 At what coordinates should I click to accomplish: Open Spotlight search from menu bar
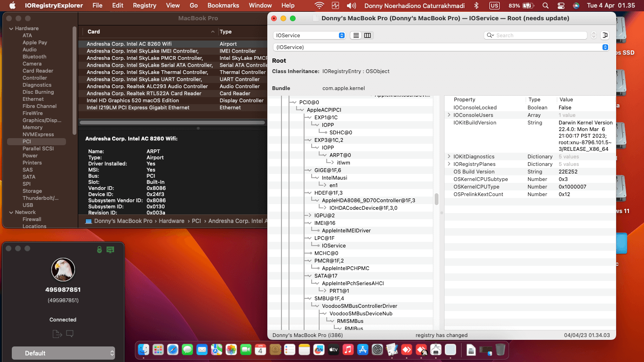pyautogui.click(x=545, y=6)
